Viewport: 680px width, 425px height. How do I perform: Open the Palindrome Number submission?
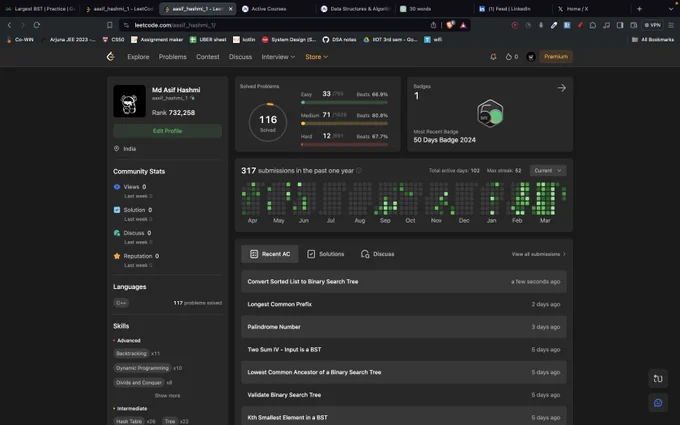pyautogui.click(x=404, y=327)
